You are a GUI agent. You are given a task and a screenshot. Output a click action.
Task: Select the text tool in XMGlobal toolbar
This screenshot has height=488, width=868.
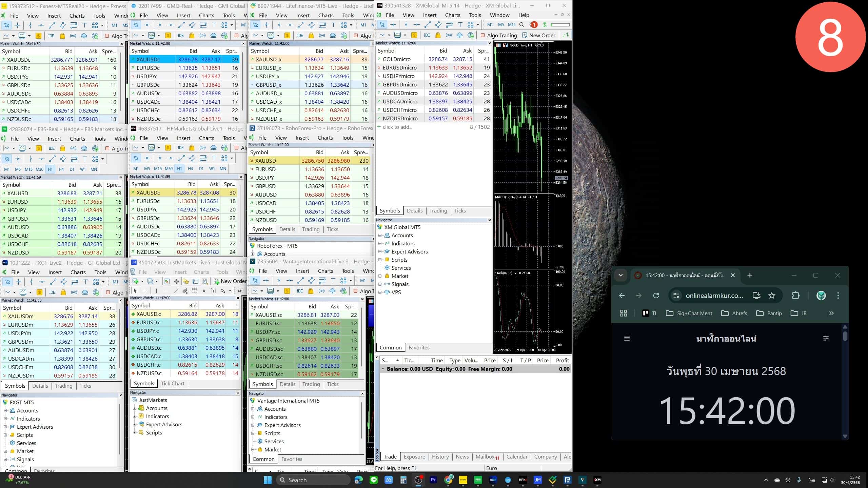point(460,25)
